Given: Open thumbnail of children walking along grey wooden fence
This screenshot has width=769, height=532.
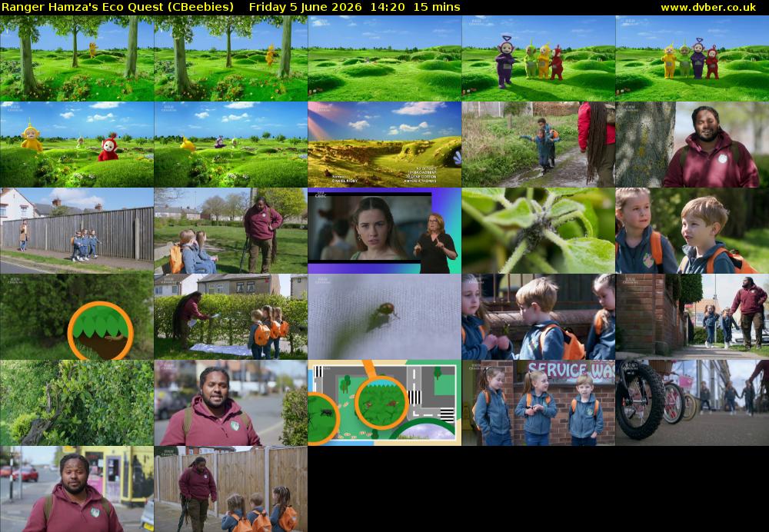Looking at the screenshot, I should (76, 231).
